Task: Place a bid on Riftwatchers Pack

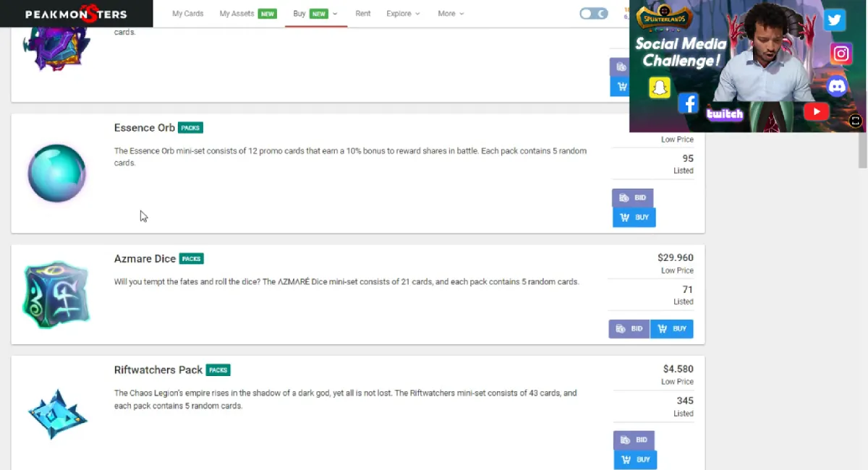Action: [x=634, y=440]
